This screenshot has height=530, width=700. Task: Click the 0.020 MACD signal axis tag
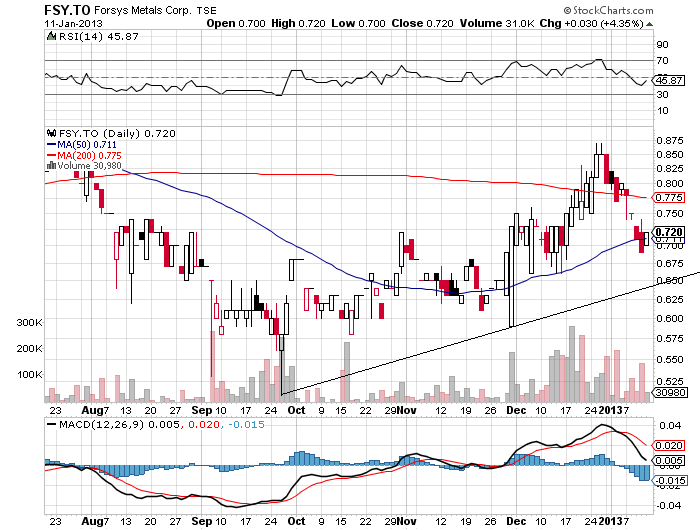tap(668, 446)
